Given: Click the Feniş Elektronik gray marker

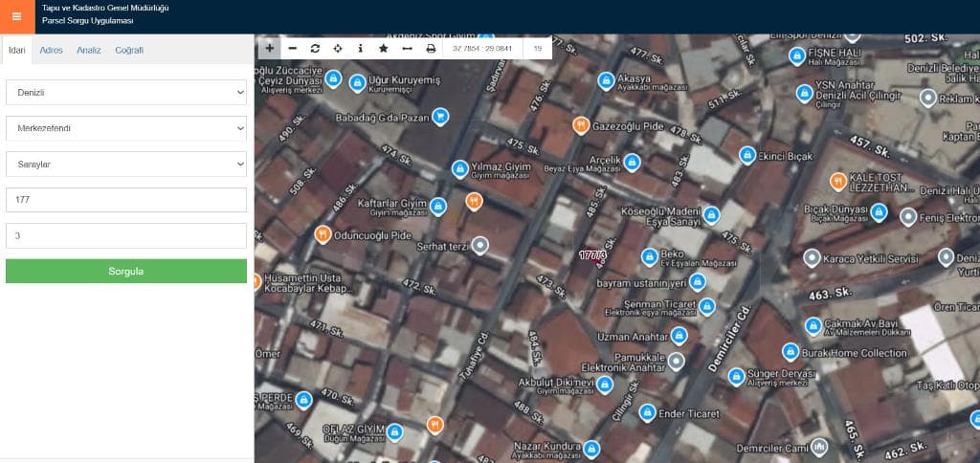Looking at the screenshot, I should click(x=909, y=217).
